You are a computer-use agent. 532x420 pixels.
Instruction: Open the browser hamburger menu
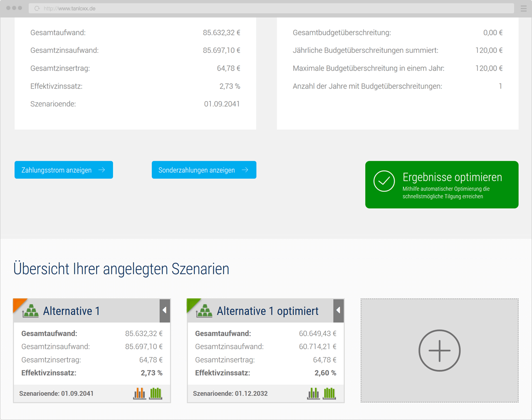pyautogui.click(x=523, y=8)
